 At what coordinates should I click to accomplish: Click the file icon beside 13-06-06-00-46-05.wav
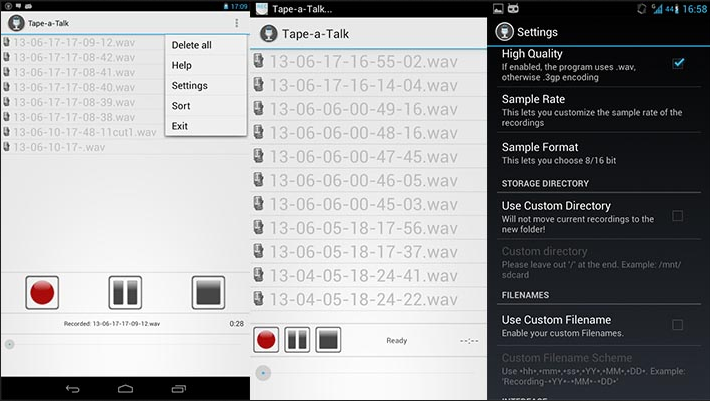click(x=259, y=179)
